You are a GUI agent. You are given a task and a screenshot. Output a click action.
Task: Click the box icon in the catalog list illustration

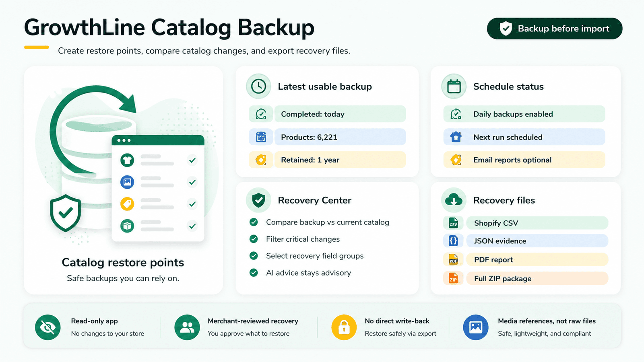click(x=127, y=226)
